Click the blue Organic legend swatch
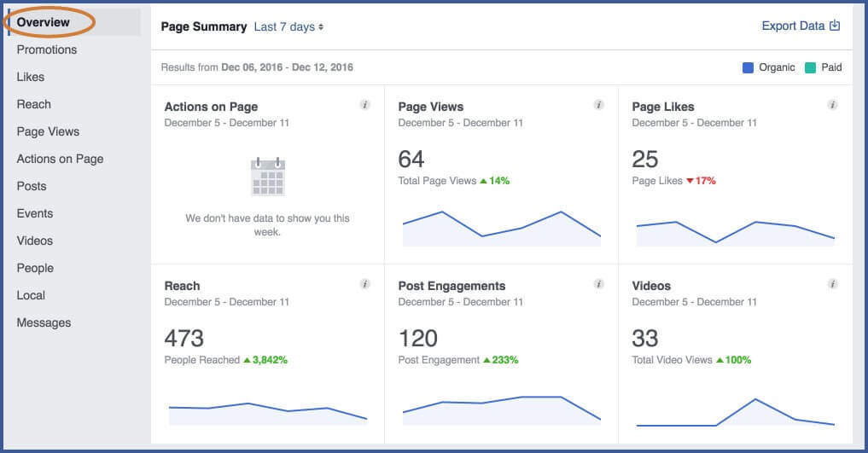This screenshot has height=453, width=868. tap(749, 67)
